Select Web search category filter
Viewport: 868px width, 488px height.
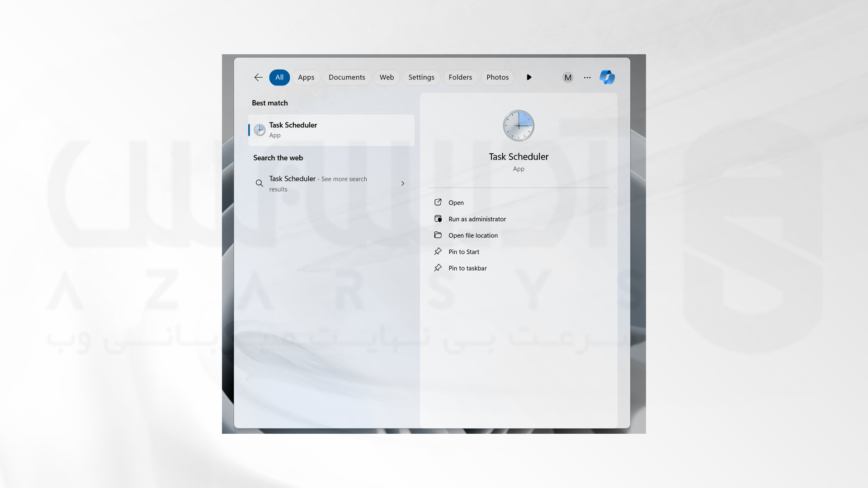coord(387,77)
